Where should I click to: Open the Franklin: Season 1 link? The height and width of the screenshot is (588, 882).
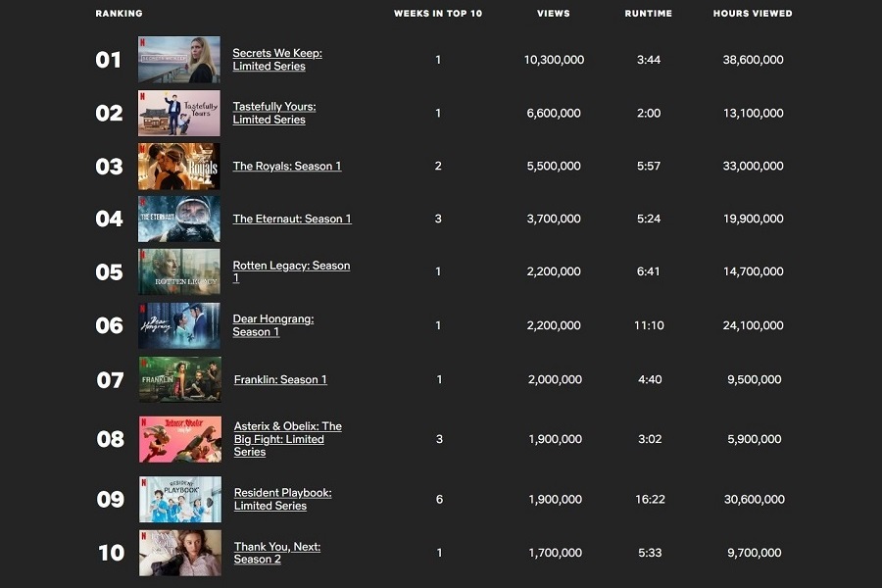(x=280, y=380)
